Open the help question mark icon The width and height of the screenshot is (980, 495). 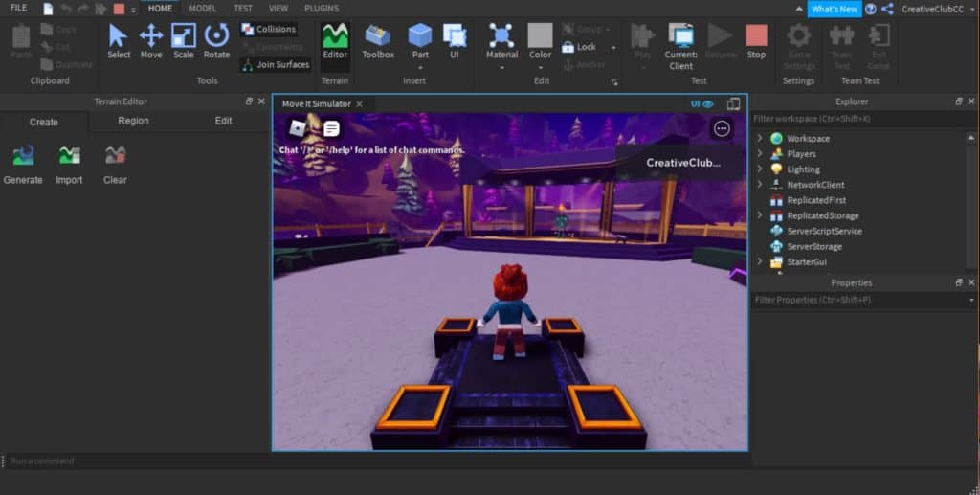click(871, 9)
